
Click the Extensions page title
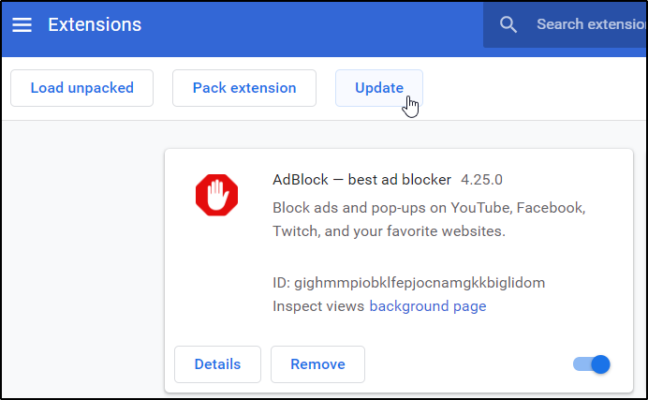(x=95, y=25)
